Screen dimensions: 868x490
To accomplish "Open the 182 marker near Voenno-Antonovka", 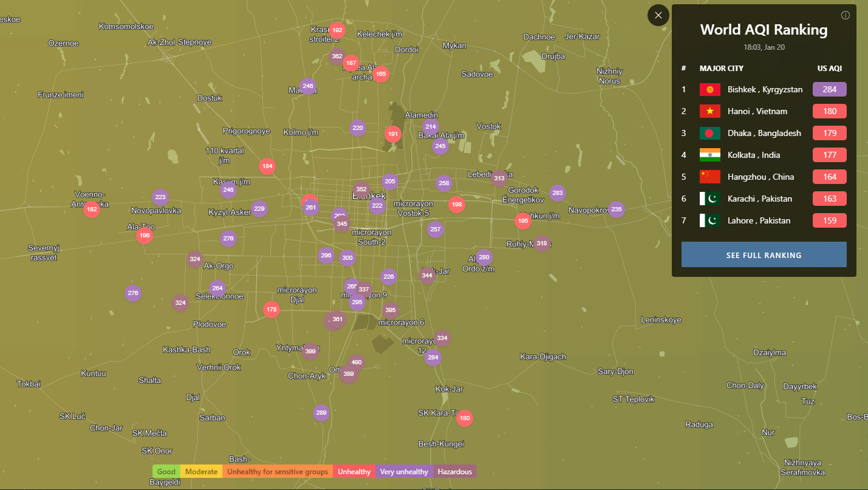I will tap(92, 209).
